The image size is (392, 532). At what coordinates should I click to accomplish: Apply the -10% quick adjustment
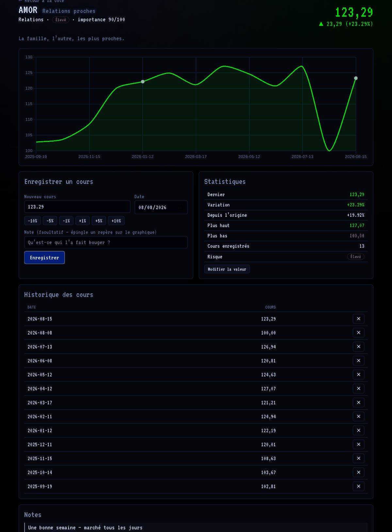(33, 221)
